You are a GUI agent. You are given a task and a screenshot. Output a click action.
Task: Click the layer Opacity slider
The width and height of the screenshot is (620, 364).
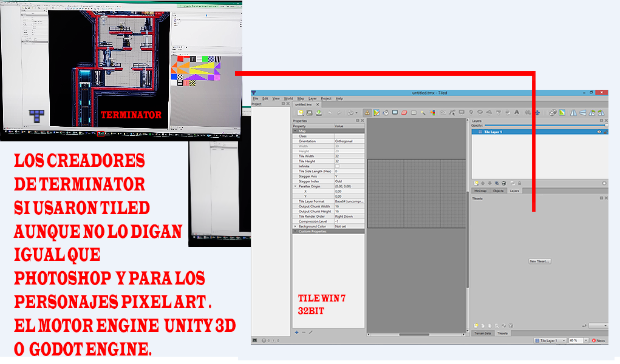point(546,126)
